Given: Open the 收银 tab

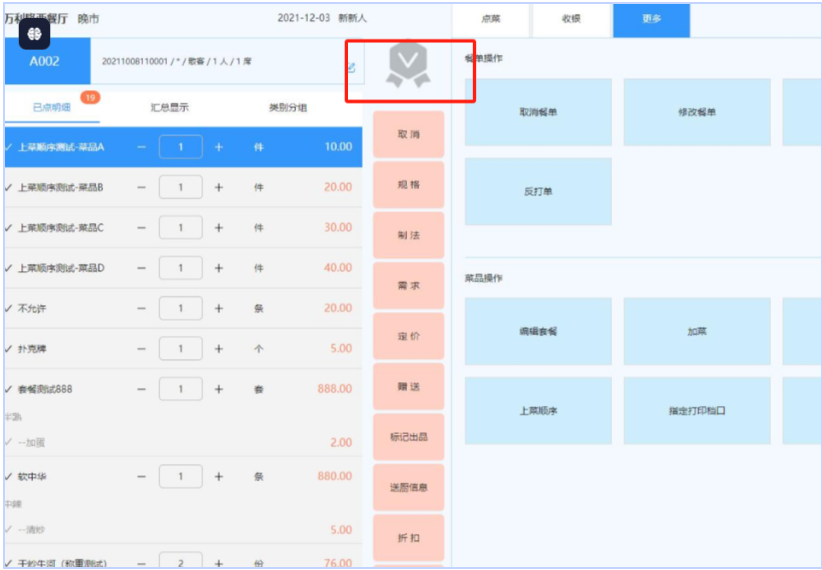Looking at the screenshot, I should (571, 19).
